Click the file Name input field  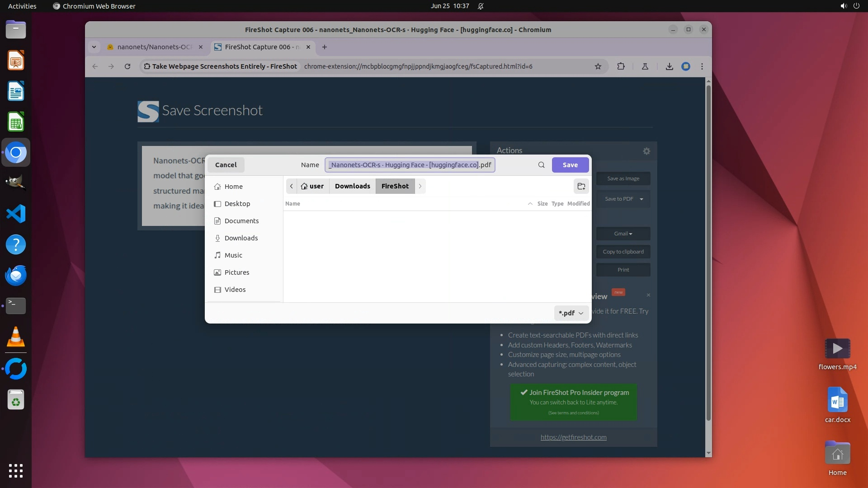[410, 165]
